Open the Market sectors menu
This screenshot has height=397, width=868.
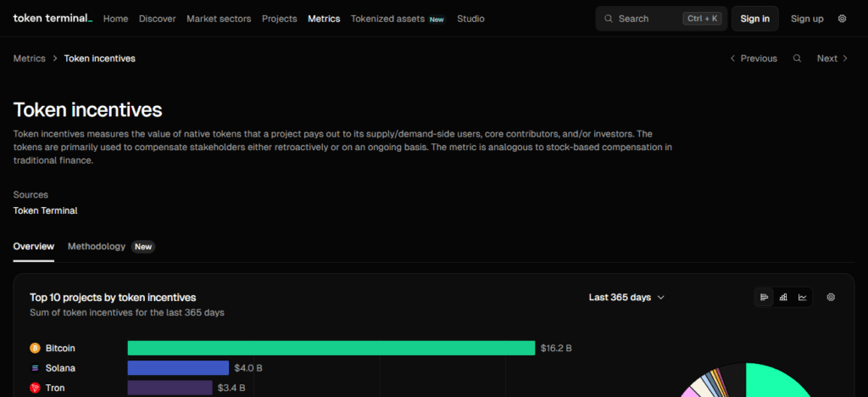(219, 19)
